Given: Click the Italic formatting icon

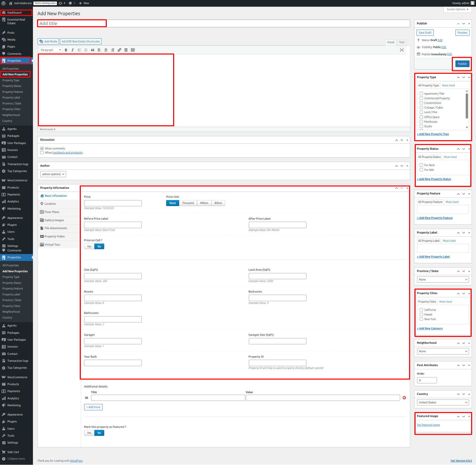Looking at the screenshot, I should pos(73,50).
